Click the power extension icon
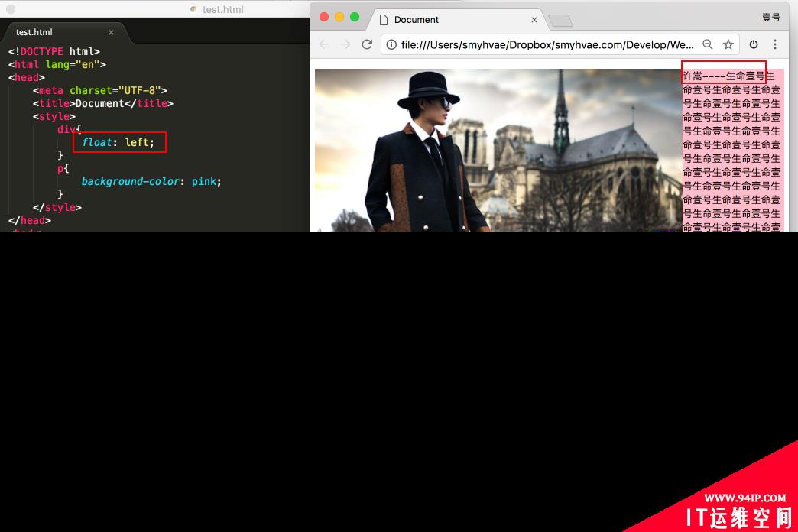Image resolution: width=798 pixels, height=532 pixels. (x=754, y=44)
